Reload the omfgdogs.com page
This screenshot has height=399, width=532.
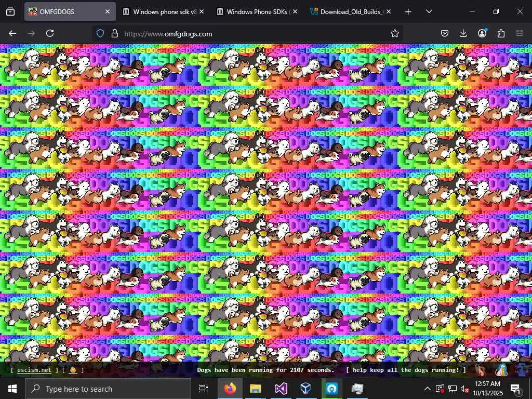tap(50, 33)
